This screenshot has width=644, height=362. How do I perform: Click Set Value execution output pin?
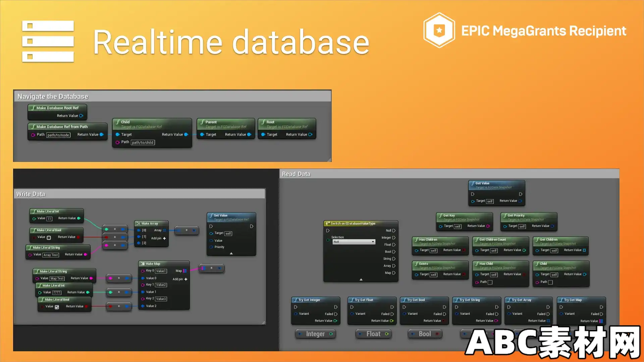click(x=252, y=226)
